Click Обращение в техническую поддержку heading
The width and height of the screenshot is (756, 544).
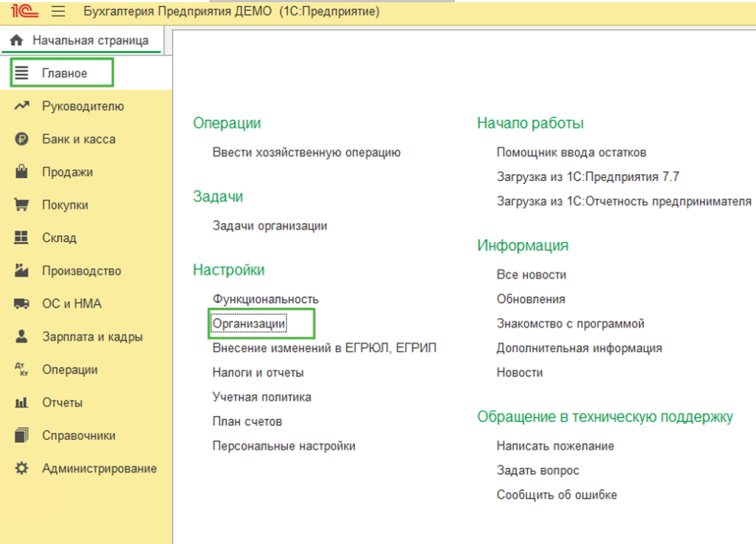tap(605, 417)
